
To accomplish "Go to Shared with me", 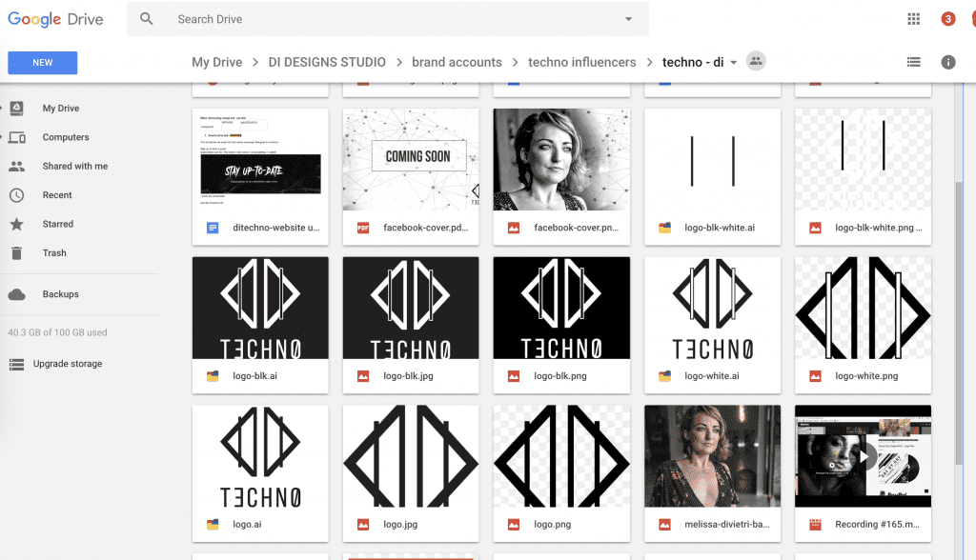I will [74, 167].
